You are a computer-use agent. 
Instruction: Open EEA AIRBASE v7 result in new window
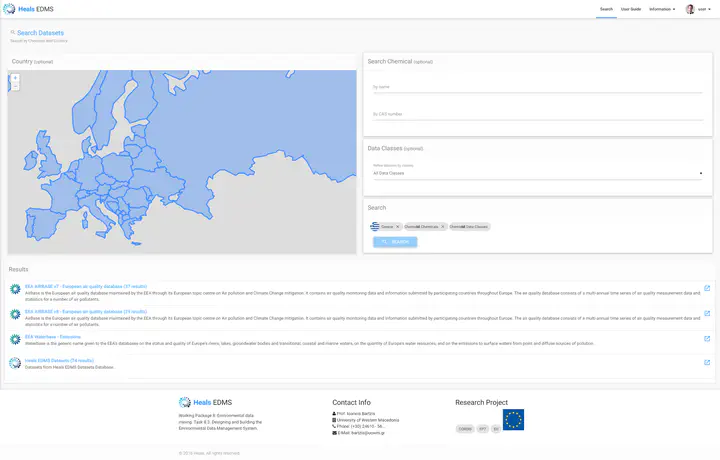coord(707,288)
